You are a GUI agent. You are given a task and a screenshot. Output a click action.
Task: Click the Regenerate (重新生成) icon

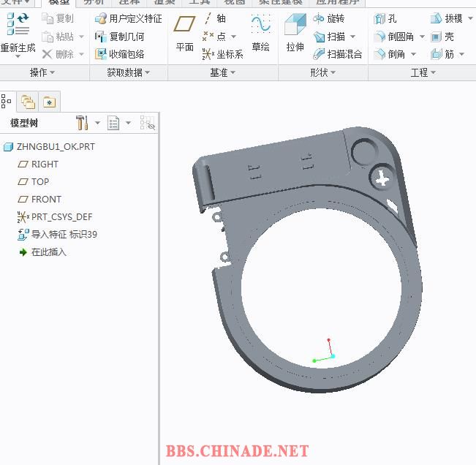tap(18, 24)
